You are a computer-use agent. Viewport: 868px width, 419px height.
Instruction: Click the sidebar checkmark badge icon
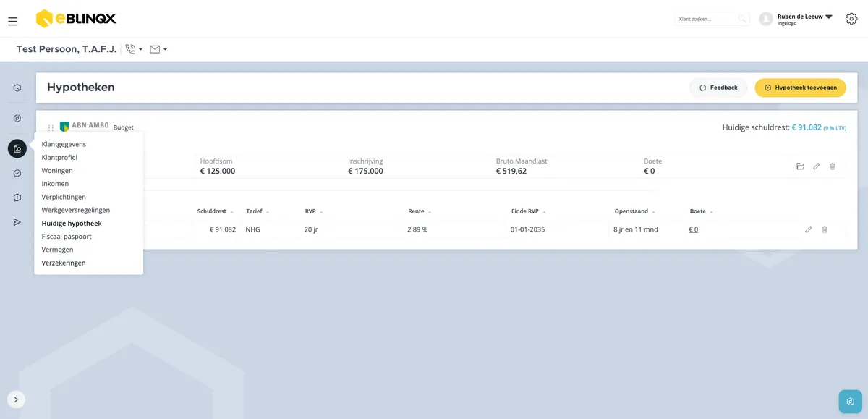coord(17,174)
